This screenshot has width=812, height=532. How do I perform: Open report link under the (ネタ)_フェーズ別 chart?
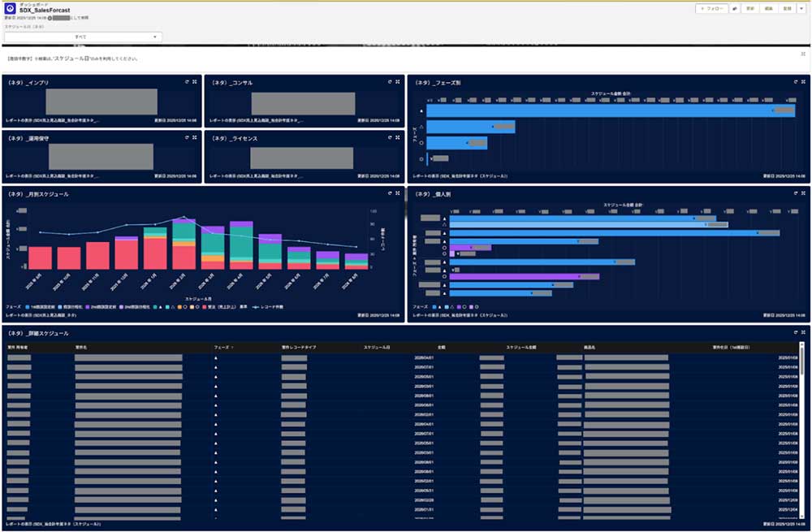click(459, 175)
